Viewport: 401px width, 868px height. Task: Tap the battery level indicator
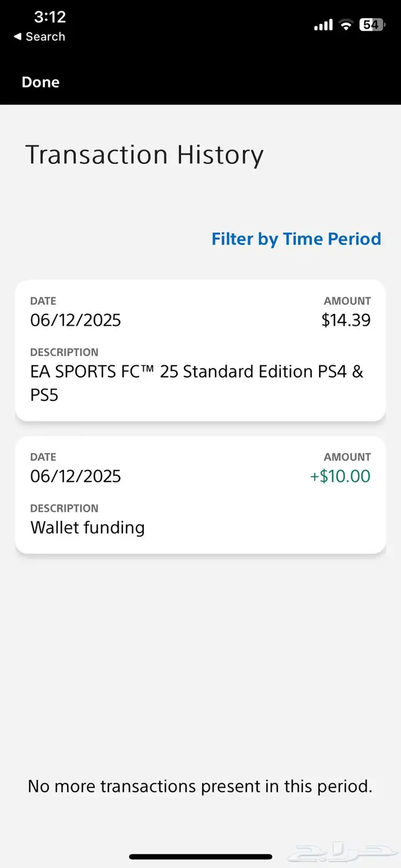pos(371,25)
